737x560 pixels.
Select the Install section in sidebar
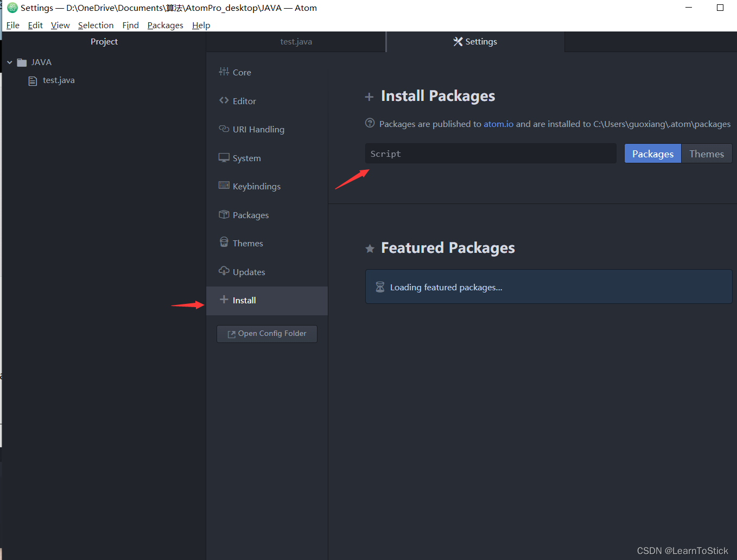click(x=267, y=301)
